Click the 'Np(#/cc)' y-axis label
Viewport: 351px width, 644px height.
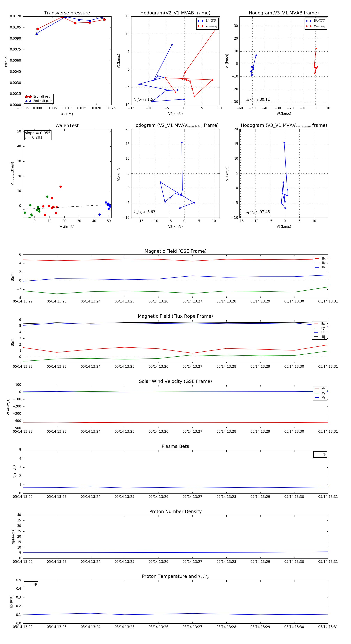(x=13, y=537)
